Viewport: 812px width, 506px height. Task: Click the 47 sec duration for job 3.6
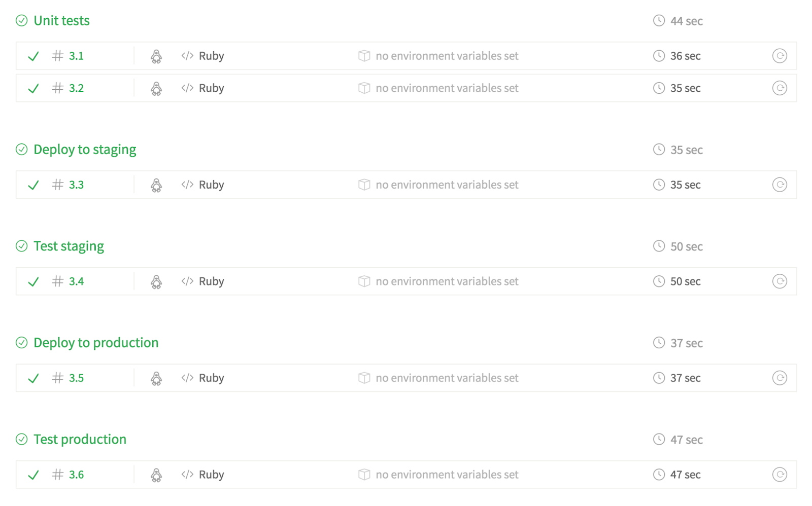tap(685, 474)
